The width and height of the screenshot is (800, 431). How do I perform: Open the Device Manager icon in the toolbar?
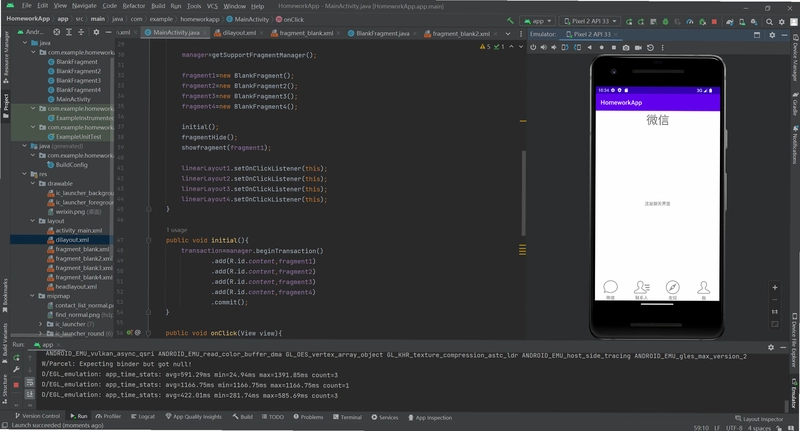[742, 21]
